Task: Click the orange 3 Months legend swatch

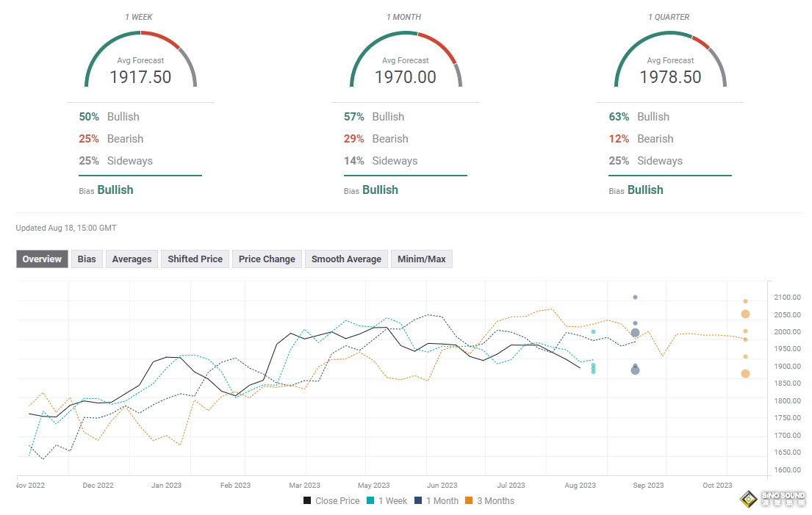Action: coord(470,501)
